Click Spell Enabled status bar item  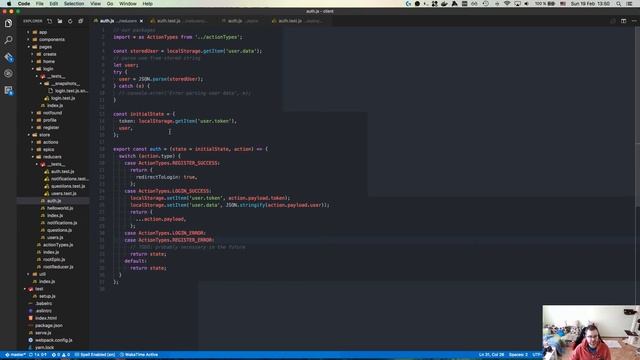coord(95,355)
